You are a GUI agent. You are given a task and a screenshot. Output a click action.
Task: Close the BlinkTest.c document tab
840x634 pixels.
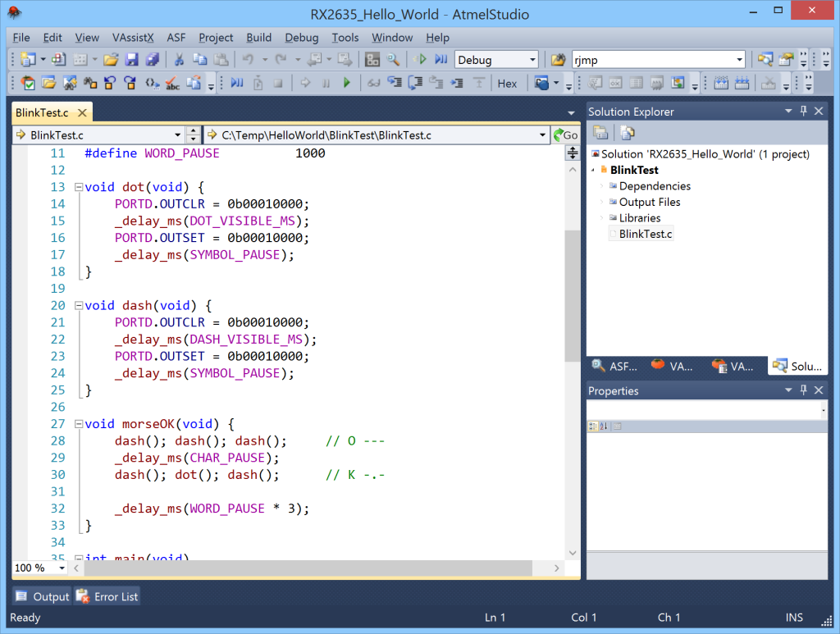tap(82, 112)
